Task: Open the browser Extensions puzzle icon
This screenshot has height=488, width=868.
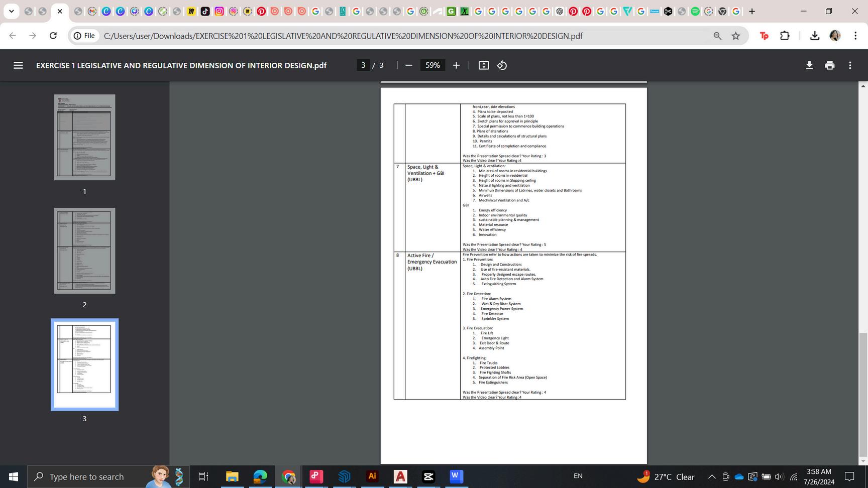Action: click(x=785, y=36)
